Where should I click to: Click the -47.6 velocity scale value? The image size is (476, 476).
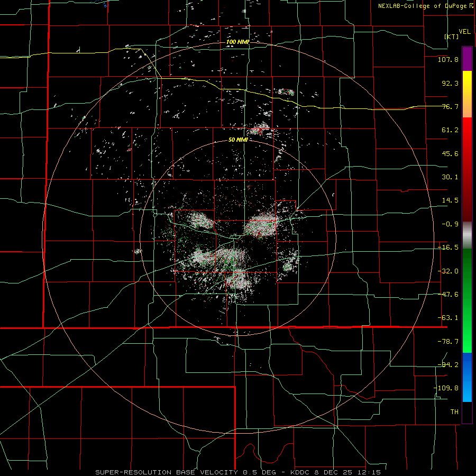tap(448, 295)
